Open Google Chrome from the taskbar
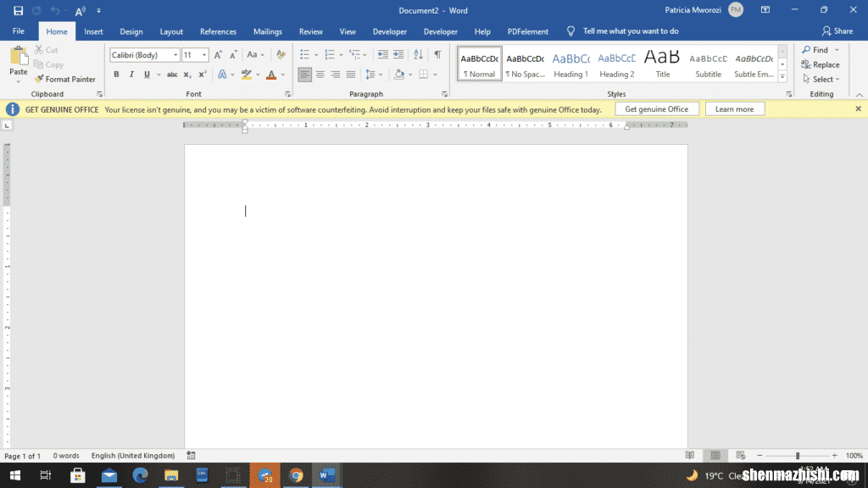Image resolution: width=868 pixels, height=488 pixels. click(x=296, y=475)
